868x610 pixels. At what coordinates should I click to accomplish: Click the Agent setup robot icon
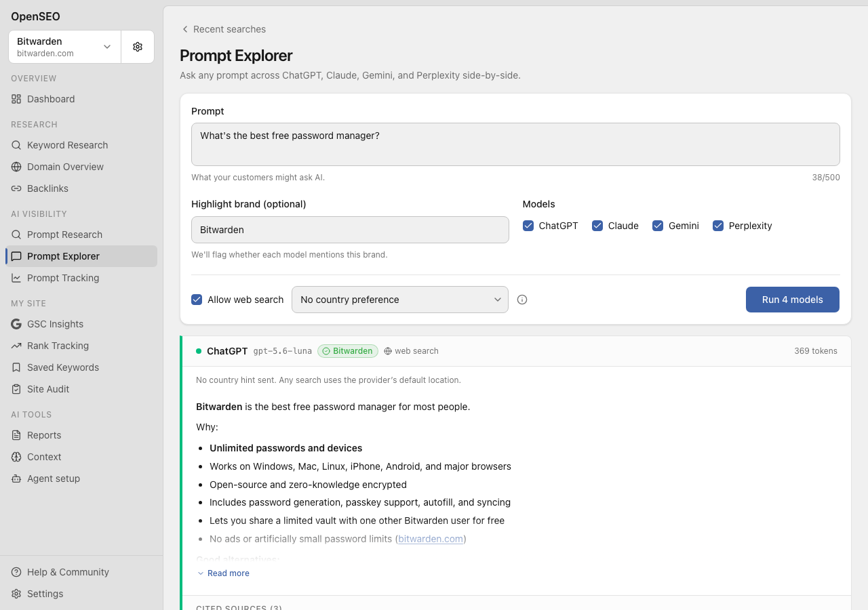point(16,479)
